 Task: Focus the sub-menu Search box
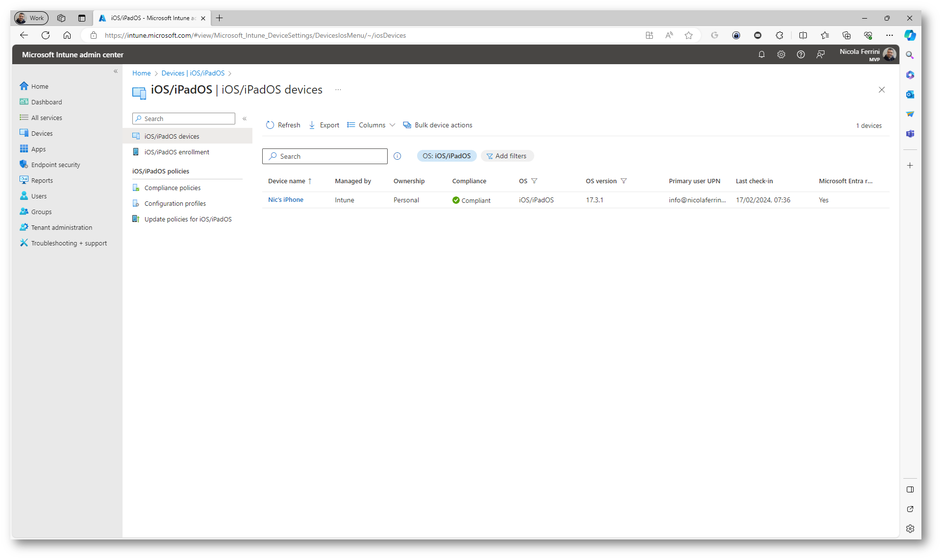(184, 119)
